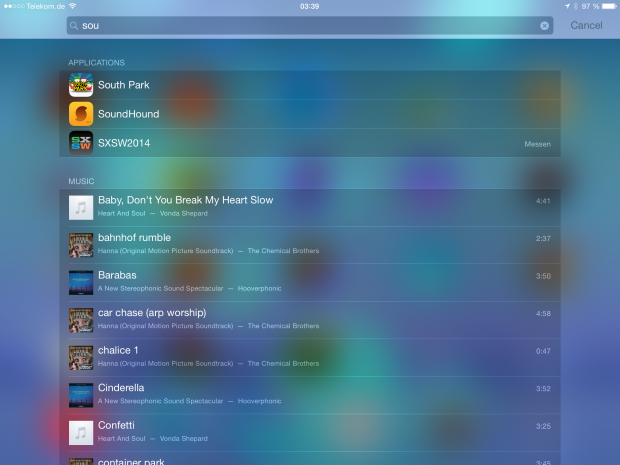This screenshot has width=620, height=465.
Task: Clear the search field with the X icon
Action: coord(544,26)
